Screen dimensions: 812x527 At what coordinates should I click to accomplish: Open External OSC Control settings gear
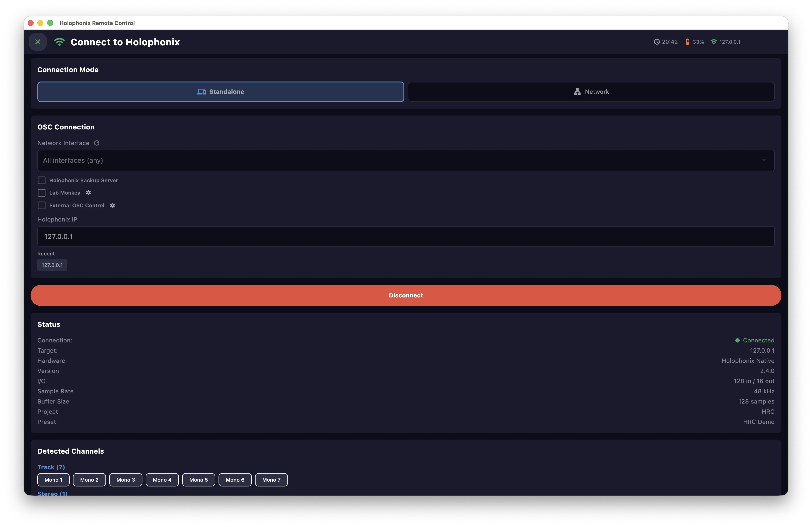click(x=113, y=205)
